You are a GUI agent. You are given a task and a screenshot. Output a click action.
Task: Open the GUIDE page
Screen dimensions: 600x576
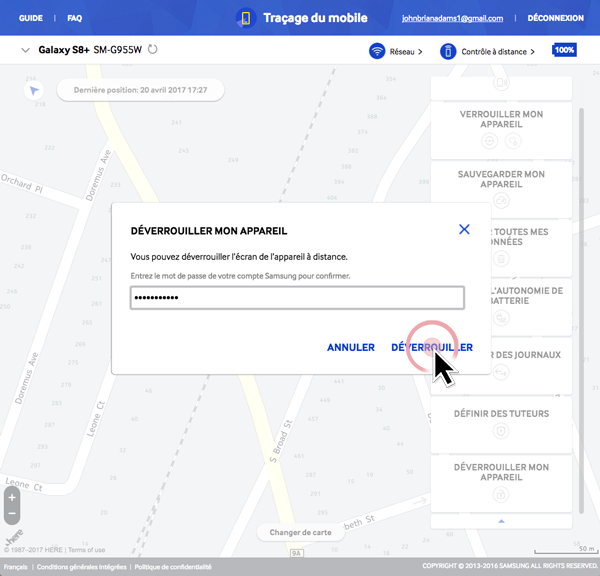31,18
